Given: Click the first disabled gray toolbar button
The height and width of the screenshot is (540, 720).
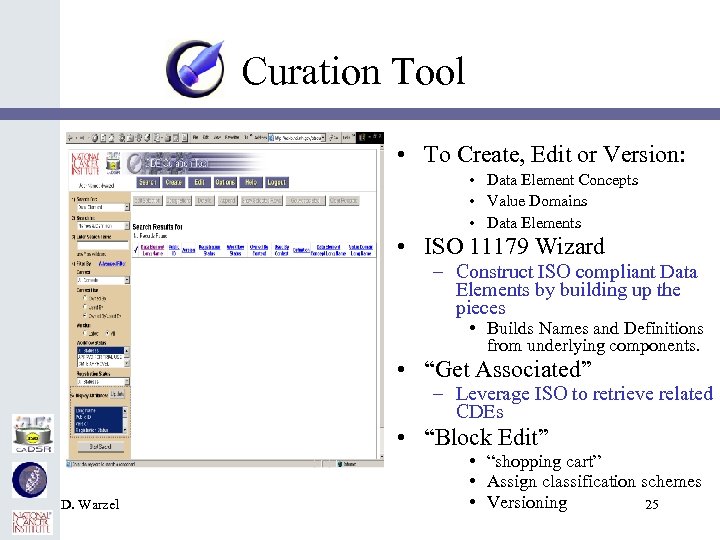Looking at the screenshot, I should pyautogui.click(x=147, y=201).
